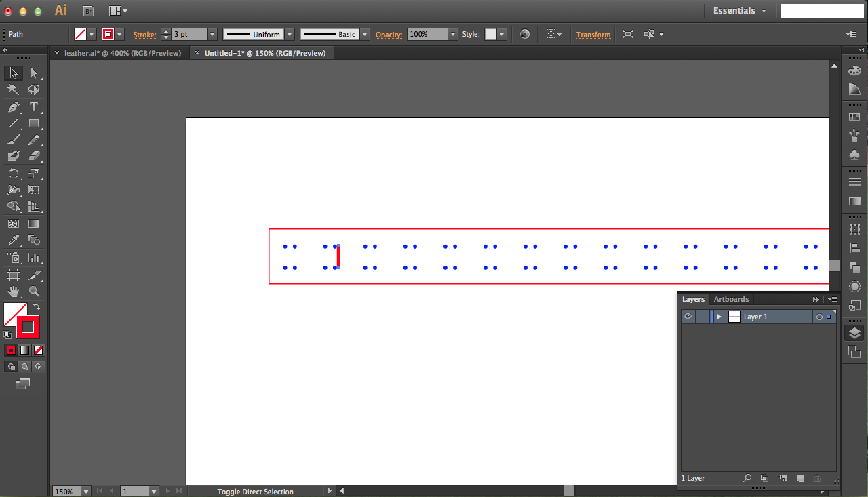
Task: Expand Layer 1 in the Layers panel
Action: coord(719,316)
